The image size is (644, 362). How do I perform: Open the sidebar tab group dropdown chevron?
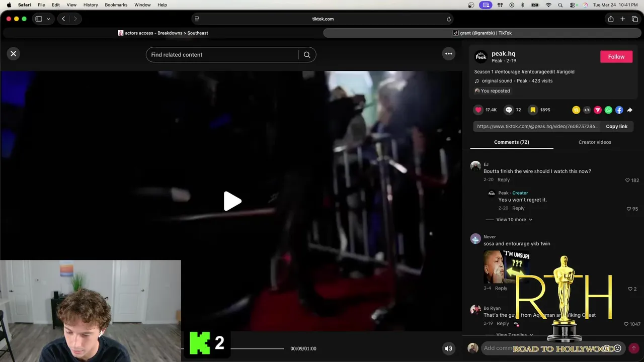click(48, 19)
